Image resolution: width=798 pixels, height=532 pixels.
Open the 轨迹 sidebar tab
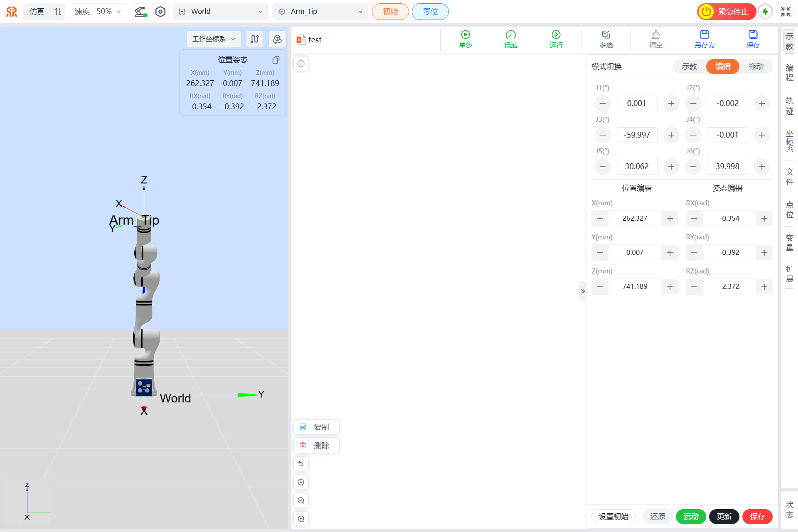(x=789, y=106)
